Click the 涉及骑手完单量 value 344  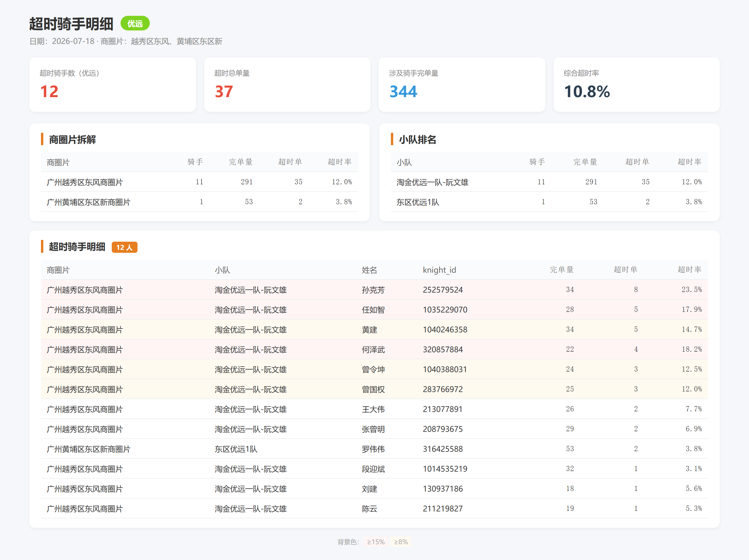403,91
